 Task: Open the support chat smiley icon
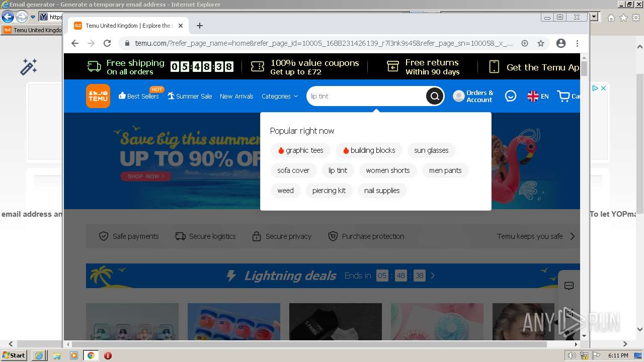(511, 96)
